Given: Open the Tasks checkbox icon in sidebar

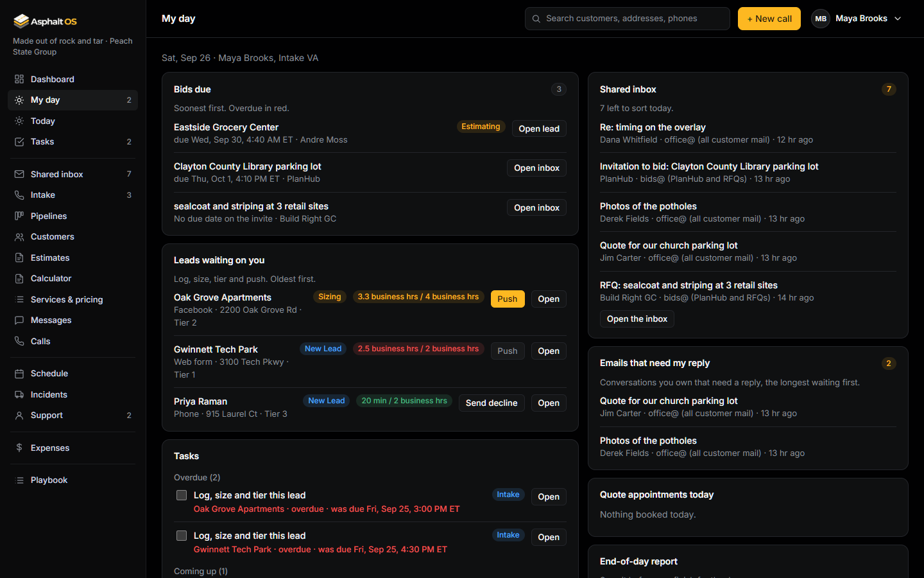Looking at the screenshot, I should pos(19,142).
